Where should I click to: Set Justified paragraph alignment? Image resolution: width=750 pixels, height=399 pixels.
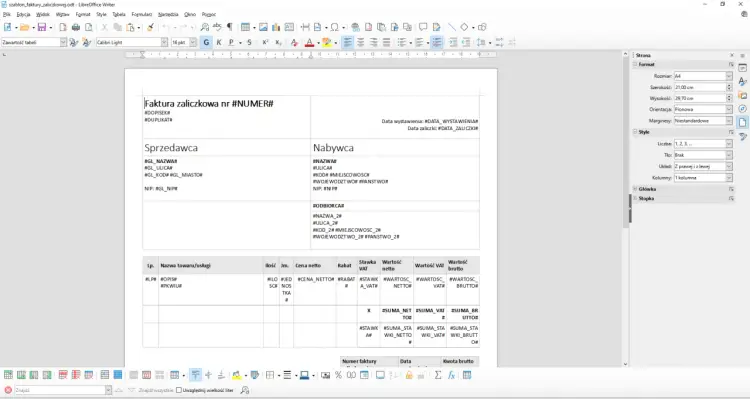pyautogui.click(x=386, y=43)
